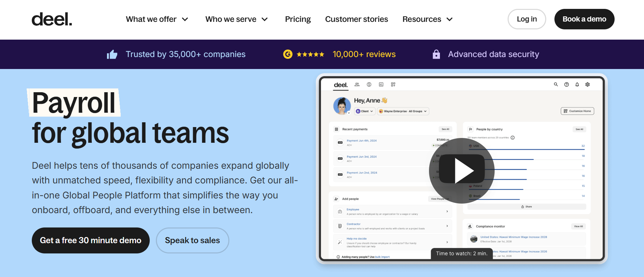Click the padlock data security icon

(x=436, y=54)
